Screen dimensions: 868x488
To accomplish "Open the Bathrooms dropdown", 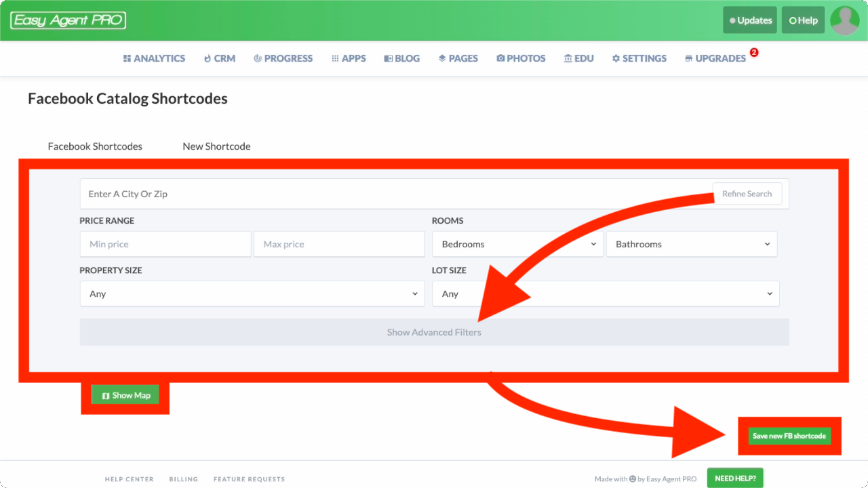I will (692, 244).
